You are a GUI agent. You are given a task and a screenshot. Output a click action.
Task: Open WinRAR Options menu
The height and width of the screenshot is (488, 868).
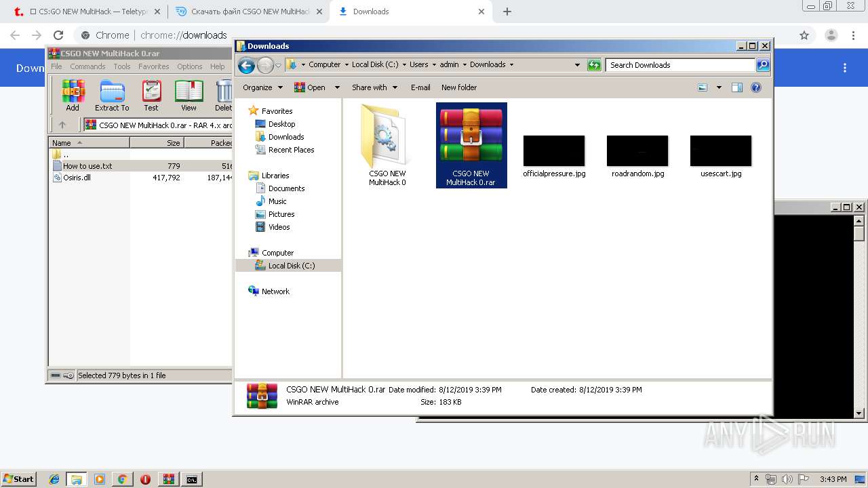[190, 66]
